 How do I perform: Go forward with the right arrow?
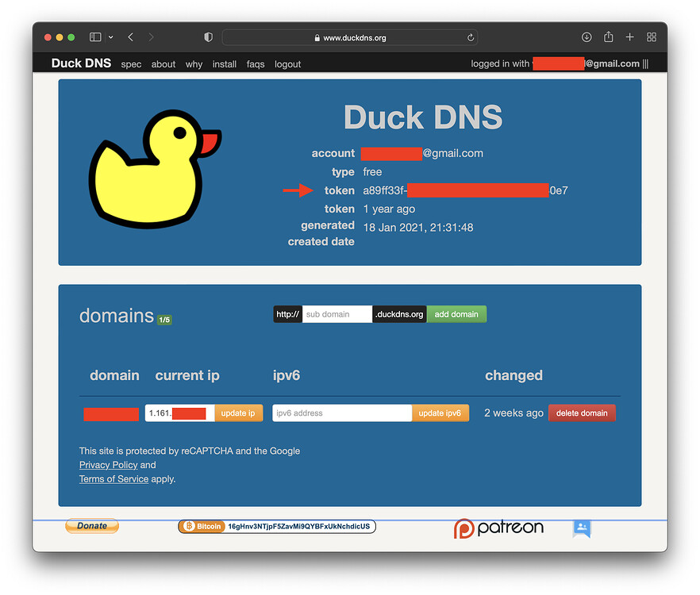pyautogui.click(x=151, y=37)
